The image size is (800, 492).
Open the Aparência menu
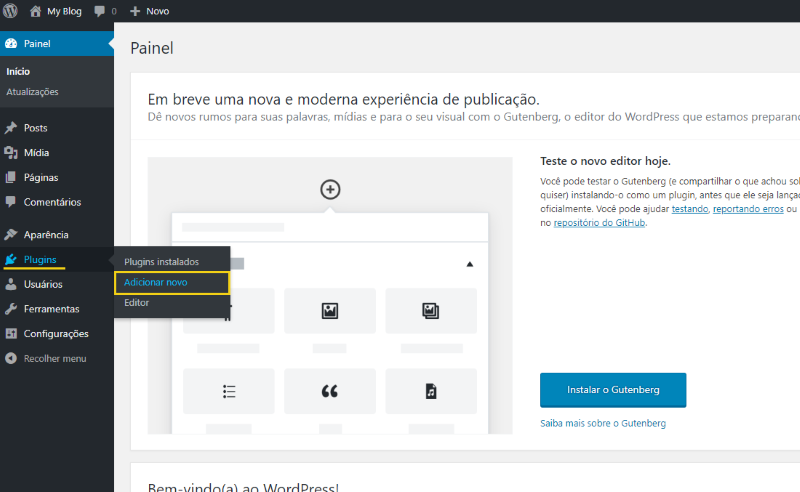46,234
